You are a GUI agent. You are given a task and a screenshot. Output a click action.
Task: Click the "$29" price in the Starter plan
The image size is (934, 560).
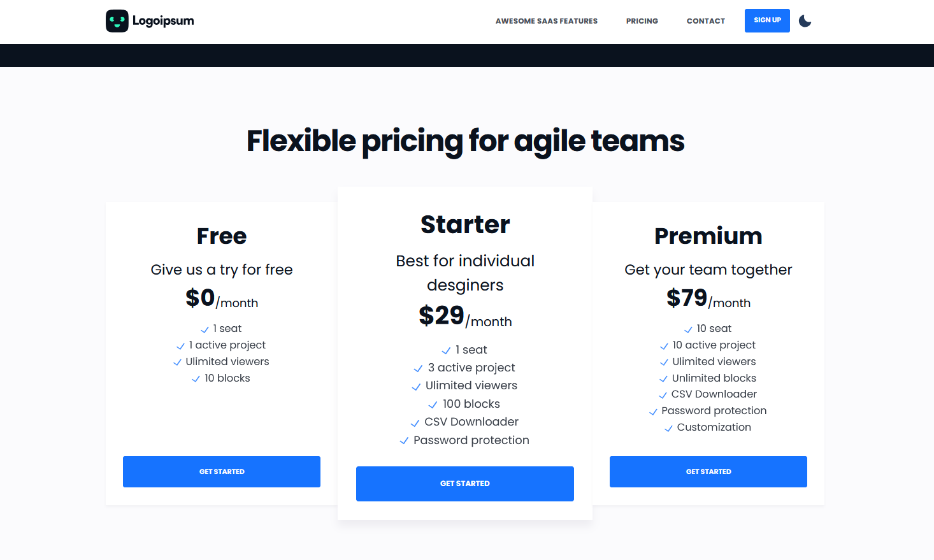[x=441, y=316]
